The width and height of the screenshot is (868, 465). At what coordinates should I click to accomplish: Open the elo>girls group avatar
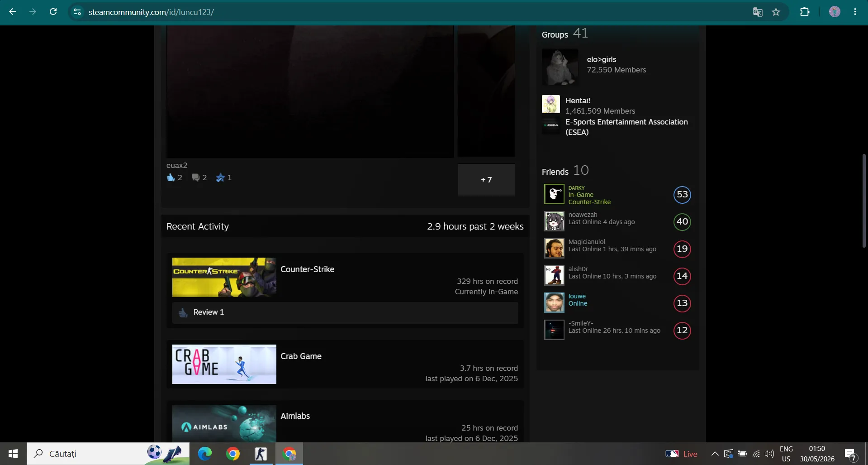pyautogui.click(x=560, y=67)
